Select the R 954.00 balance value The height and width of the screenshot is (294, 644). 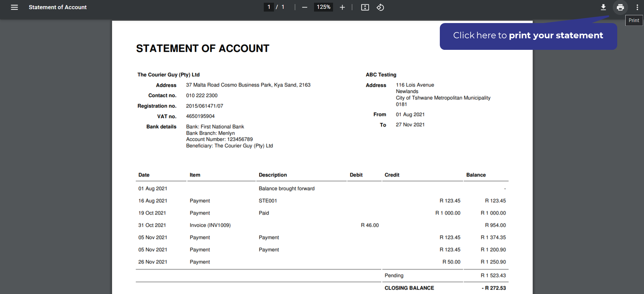tap(495, 225)
